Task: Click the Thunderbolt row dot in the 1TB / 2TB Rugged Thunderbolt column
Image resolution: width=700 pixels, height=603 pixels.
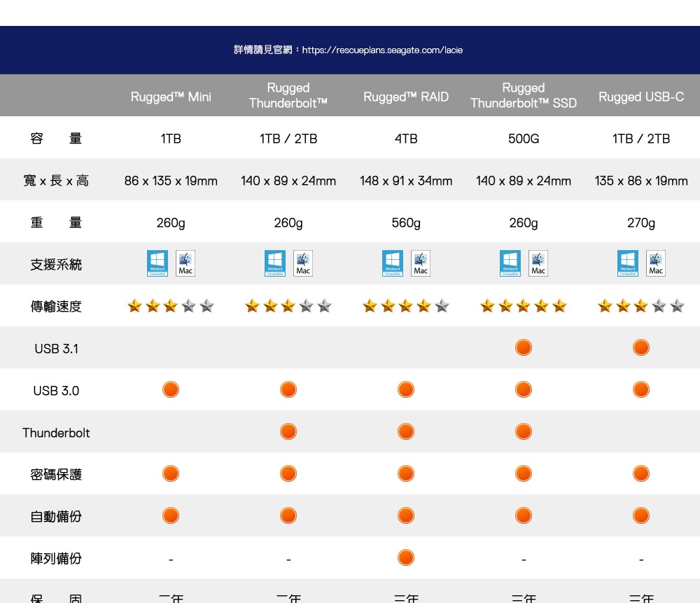Action: click(x=288, y=431)
